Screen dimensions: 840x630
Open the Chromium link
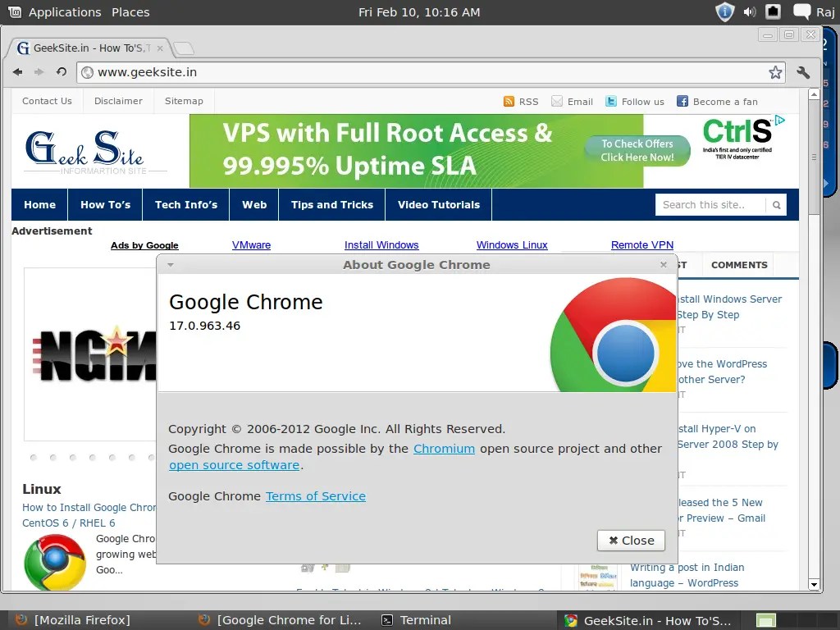coord(444,449)
